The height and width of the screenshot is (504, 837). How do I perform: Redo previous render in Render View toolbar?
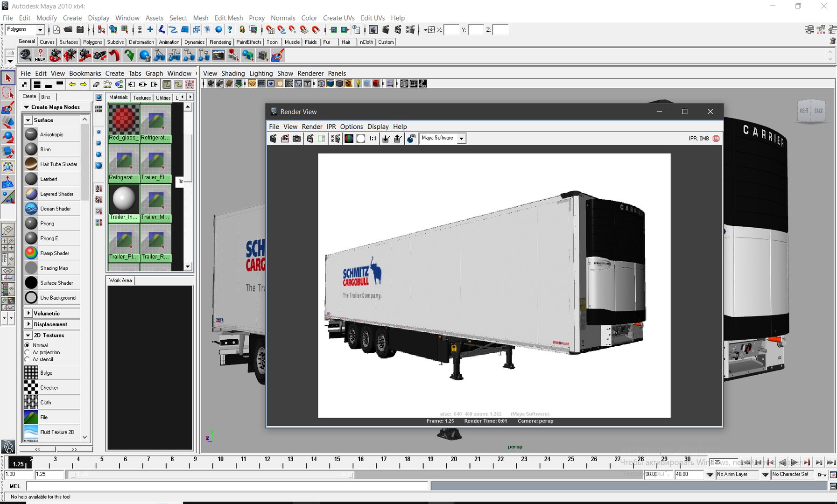pos(273,138)
